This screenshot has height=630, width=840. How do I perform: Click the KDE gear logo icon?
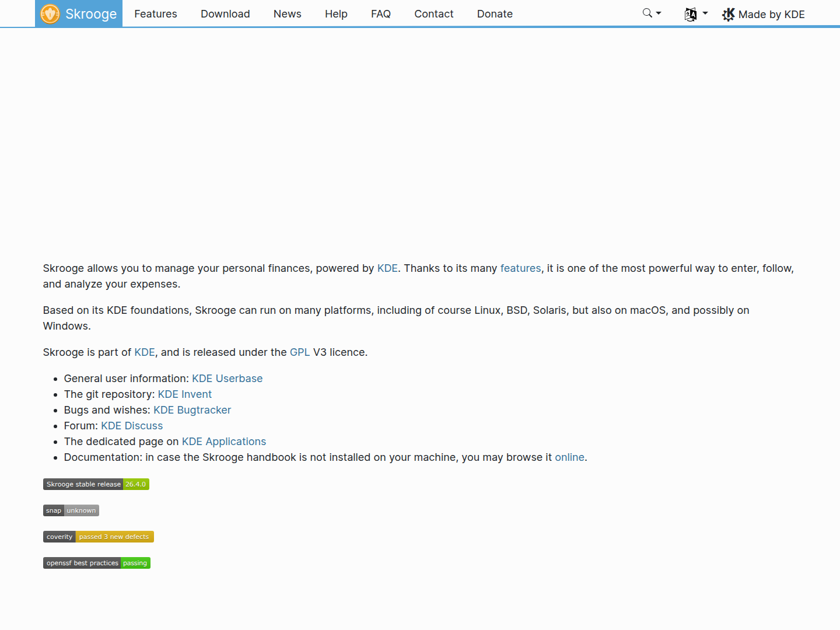(x=729, y=15)
